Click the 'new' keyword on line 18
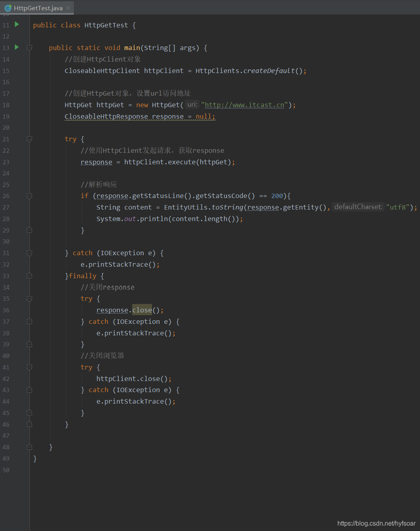Screen dimensions: 420x531 [x=142, y=105]
